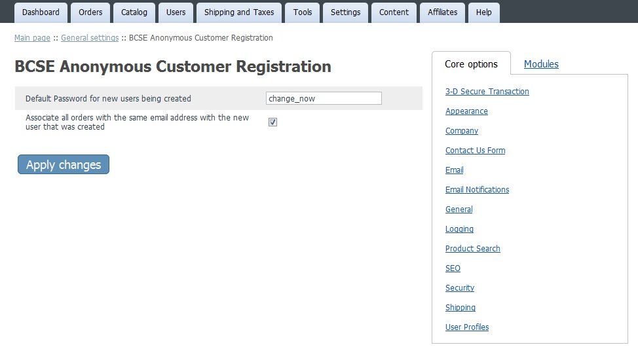This screenshot has height=364, width=638.
Task: Open User Profiles settings link
Action: 466,327
